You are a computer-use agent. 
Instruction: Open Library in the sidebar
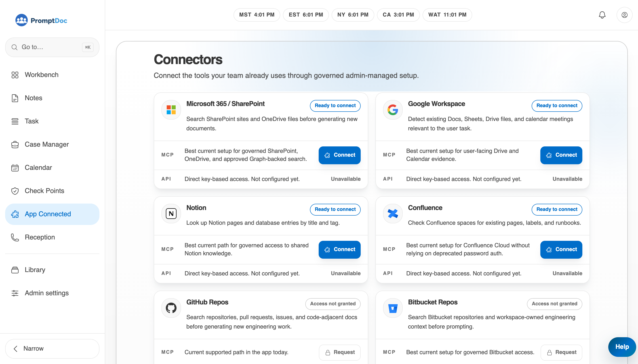point(52,270)
